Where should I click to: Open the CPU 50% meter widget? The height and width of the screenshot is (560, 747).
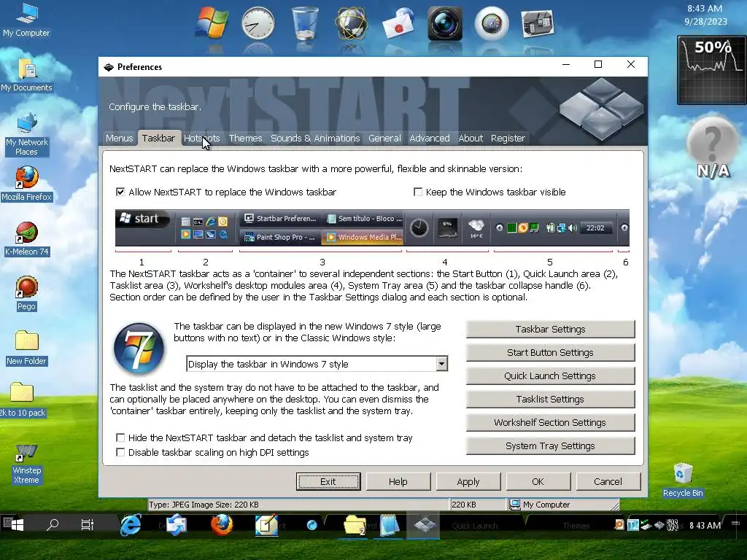click(712, 70)
